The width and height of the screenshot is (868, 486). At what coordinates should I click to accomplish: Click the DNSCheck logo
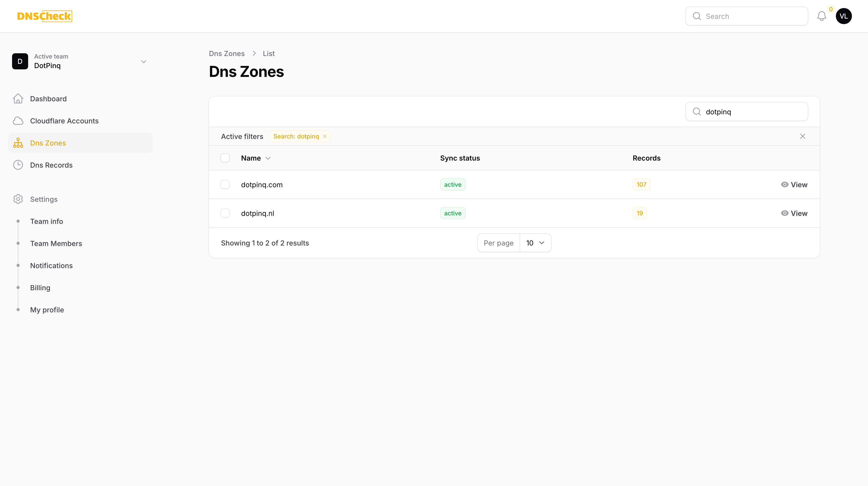pos(44,16)
